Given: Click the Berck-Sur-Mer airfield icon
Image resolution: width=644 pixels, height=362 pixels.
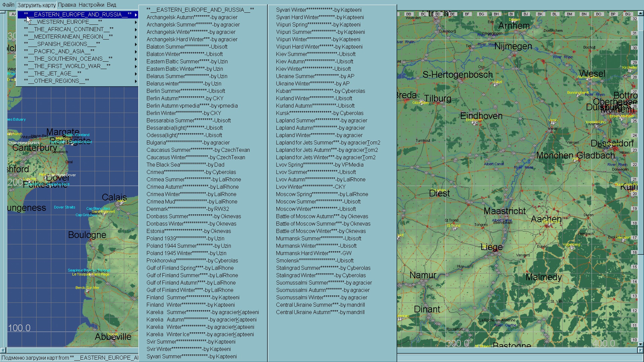Looking at the screenshot, I should (88, 291).
